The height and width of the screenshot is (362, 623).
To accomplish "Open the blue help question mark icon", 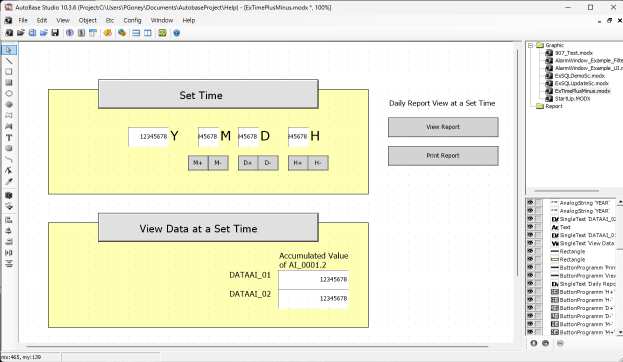I will (x=176, y=33).
